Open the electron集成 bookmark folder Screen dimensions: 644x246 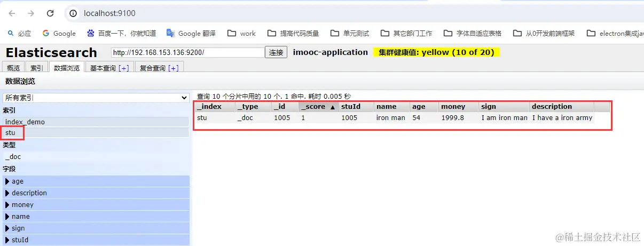(x=615, y=33)
